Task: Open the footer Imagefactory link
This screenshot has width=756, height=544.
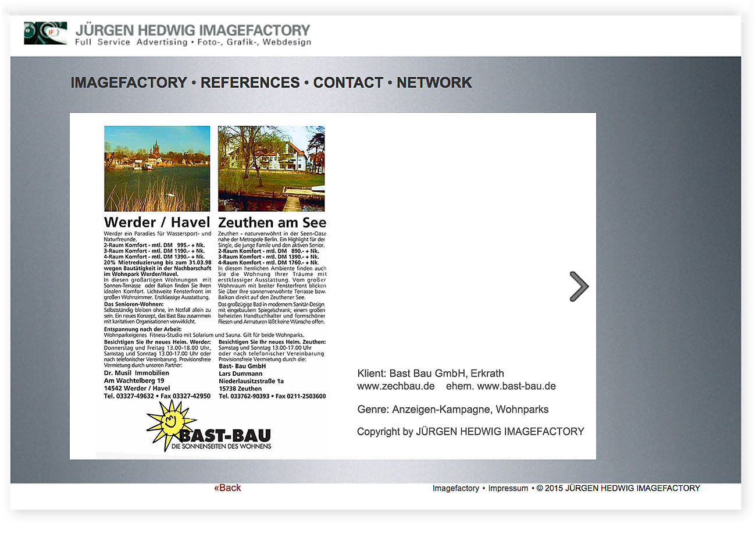Action: pyautogui.click(x=455, y=488)
